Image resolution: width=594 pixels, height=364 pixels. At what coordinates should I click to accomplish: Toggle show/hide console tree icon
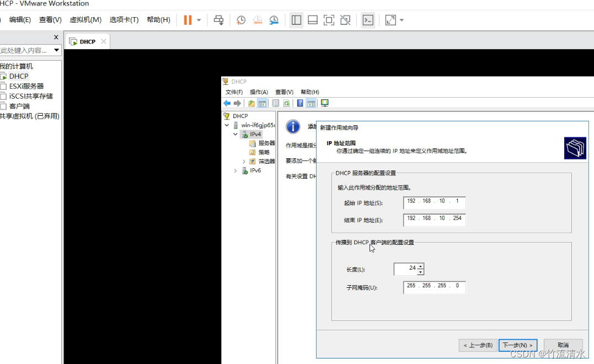pyautogui.click(x=262, y=103)
